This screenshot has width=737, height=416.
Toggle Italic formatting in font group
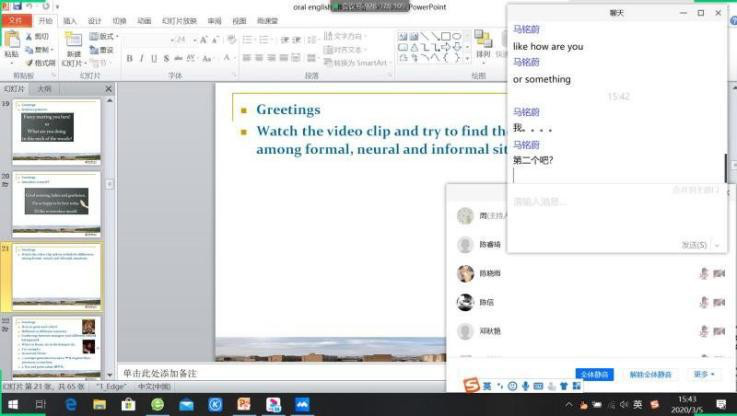coord(143,59)
